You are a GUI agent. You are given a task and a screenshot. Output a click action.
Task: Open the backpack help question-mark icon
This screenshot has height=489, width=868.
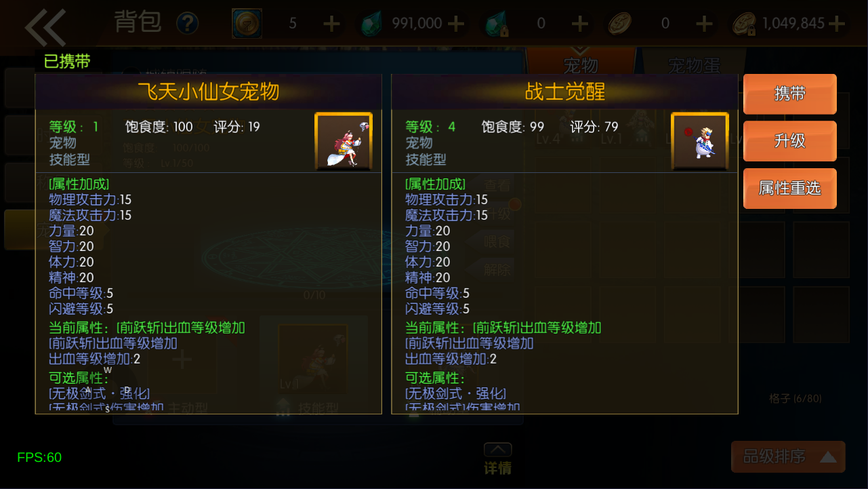tap(188, 24)
